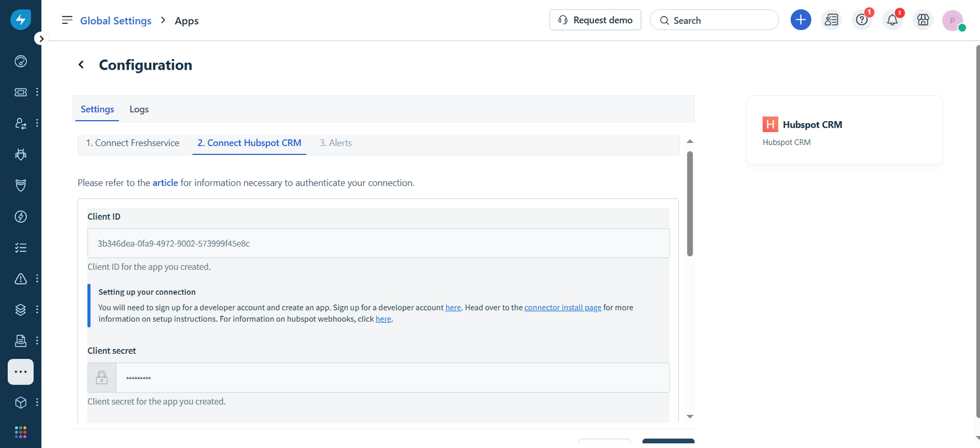
Task: Open submenu dots beside the ticket icon
Action: 37,92
